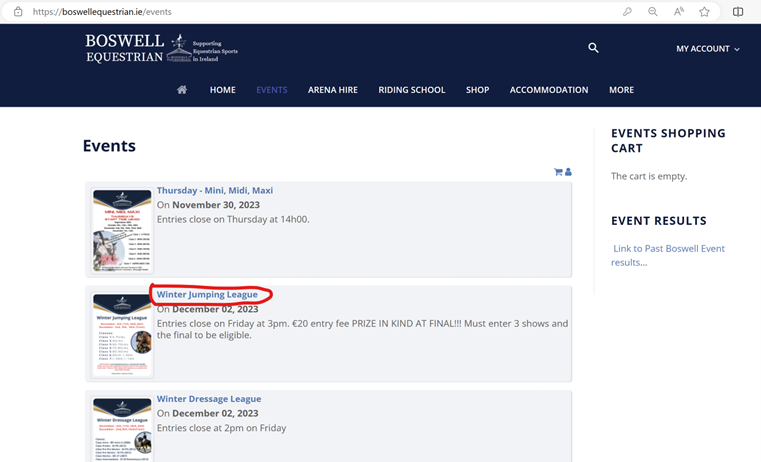Go to the EVENTS menu item

[x=272, y=90]
